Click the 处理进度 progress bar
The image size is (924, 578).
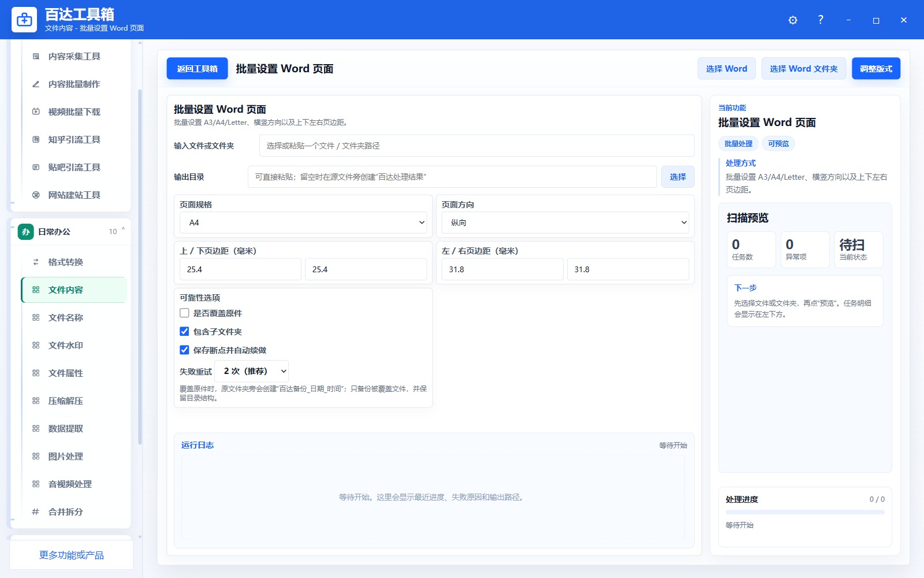pyautogui.click(x=805, y=512)
